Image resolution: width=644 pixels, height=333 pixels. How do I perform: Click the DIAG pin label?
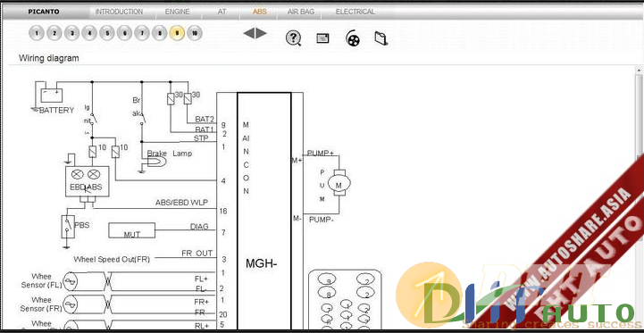(199, 227)
